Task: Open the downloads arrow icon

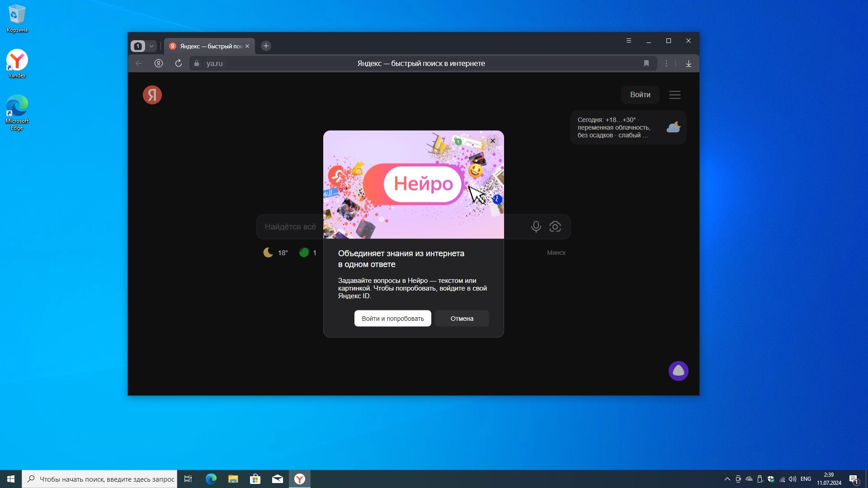Action: tap(689, 63)
